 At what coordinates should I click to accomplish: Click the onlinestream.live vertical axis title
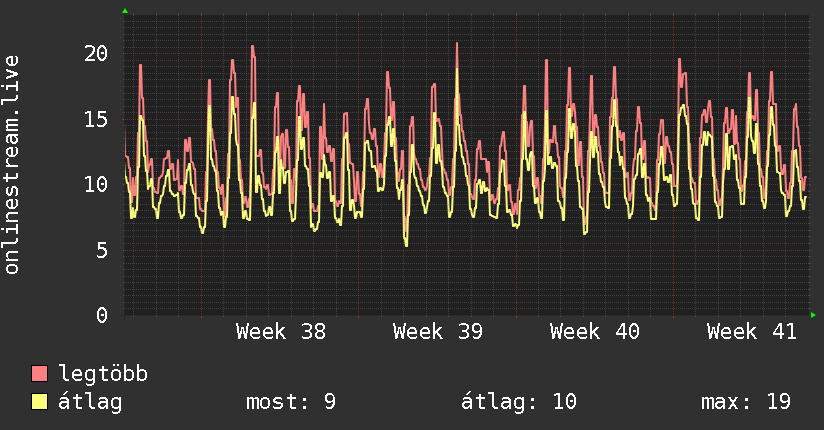(11, 165)
